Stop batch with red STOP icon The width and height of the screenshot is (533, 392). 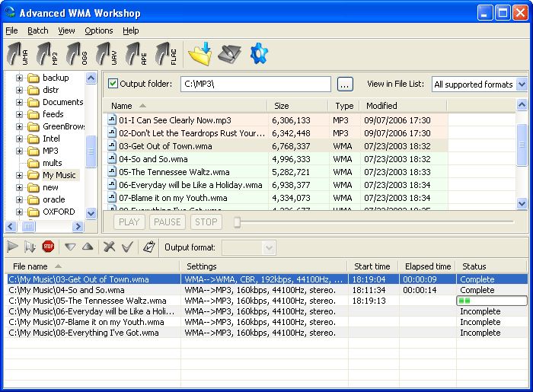(x=48, y=247)
